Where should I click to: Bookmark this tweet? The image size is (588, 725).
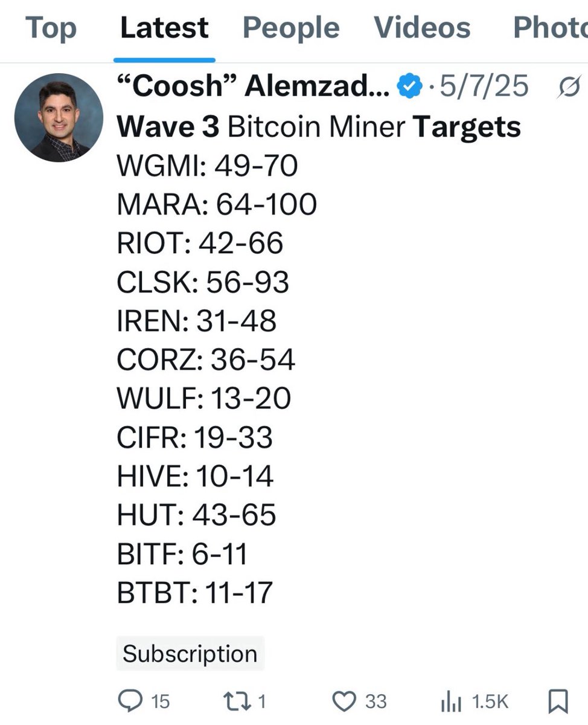coord(557,701)
